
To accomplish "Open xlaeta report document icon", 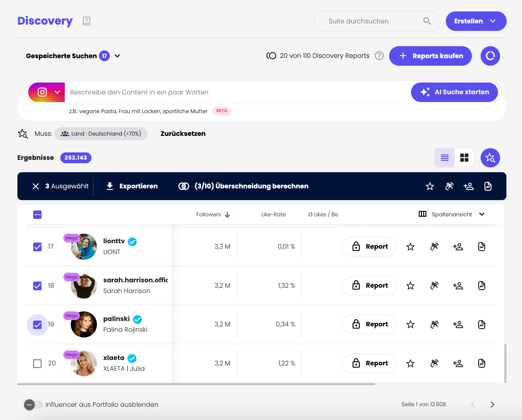I will [481, 363].
